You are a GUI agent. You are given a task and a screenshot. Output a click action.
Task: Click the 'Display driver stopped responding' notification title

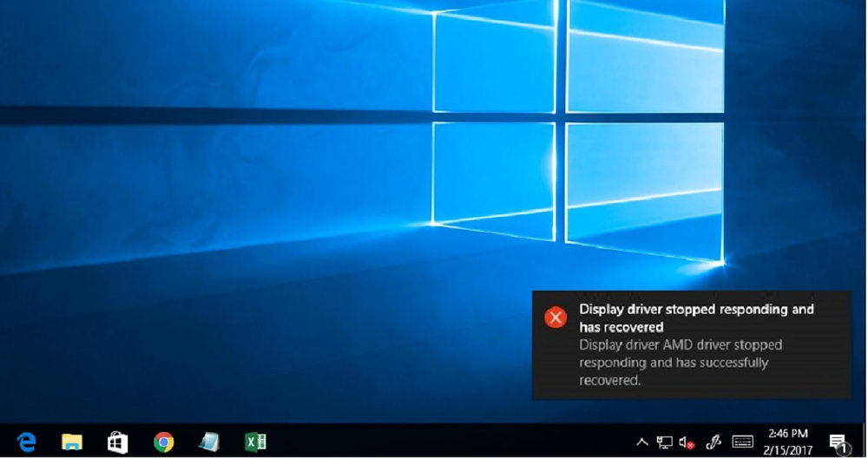(696, 318)
